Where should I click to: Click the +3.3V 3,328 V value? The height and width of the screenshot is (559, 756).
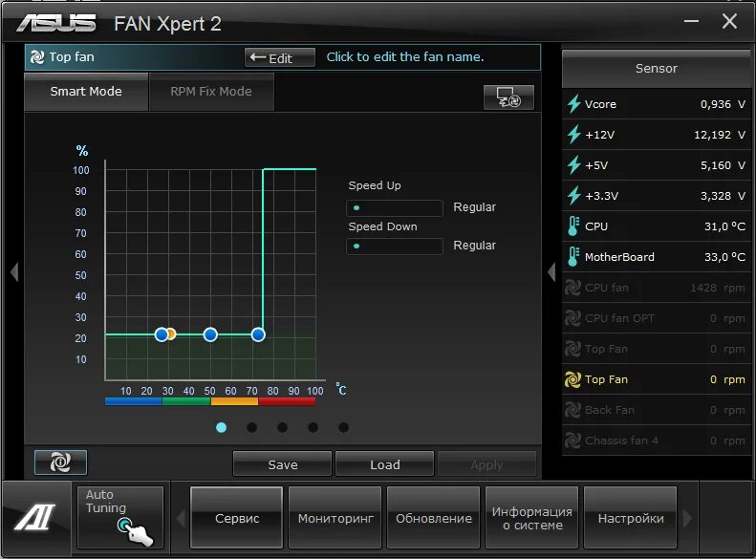coord(723,196)
